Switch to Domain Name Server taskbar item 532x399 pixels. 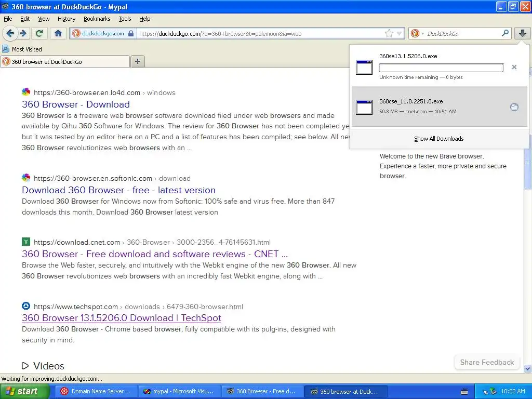pos(96,391)
